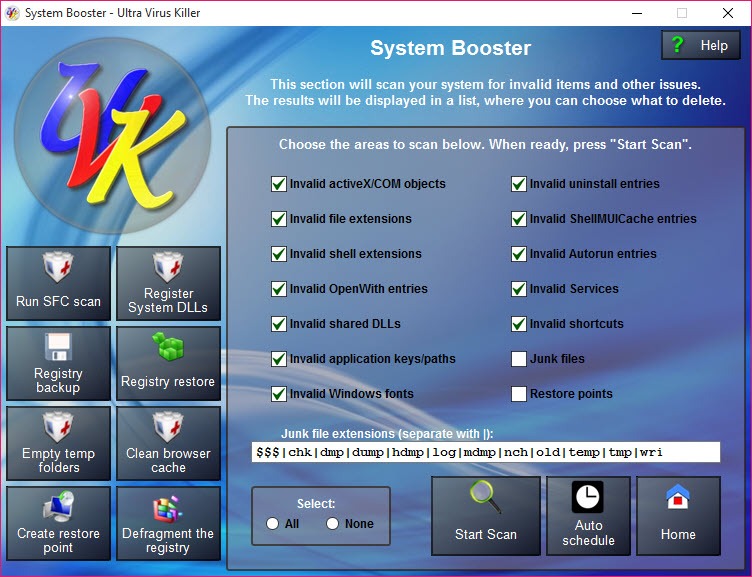
Task: Uncheck Invalid activeX/COM objects
Action: pyautogui.click(x=279, y=184)
